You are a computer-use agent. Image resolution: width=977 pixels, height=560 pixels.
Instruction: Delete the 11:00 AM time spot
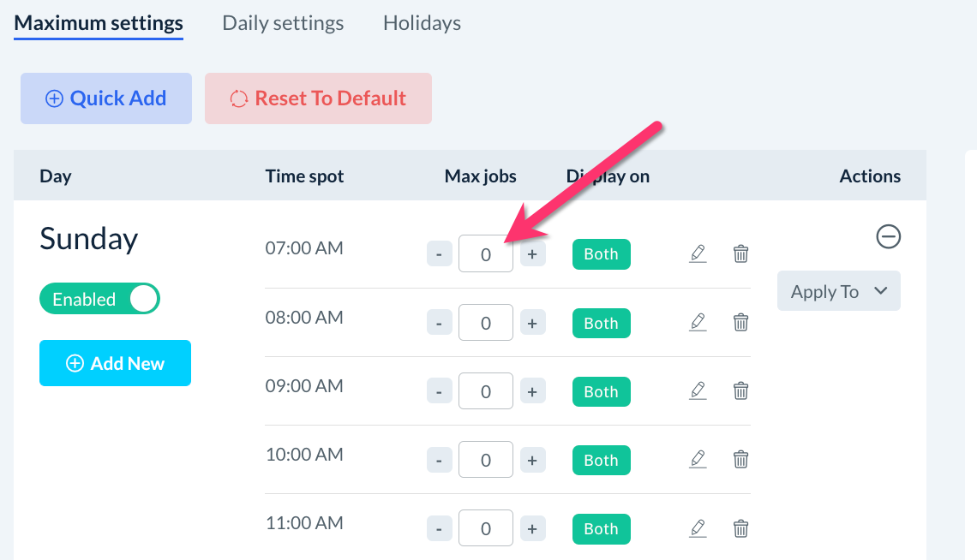pyautogui.click(x=741, y=527)
